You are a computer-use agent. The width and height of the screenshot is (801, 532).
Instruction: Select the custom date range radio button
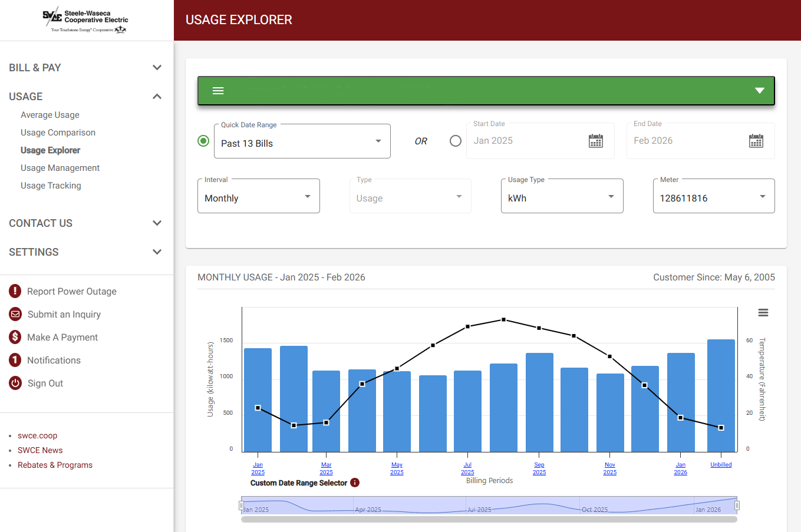[x=455, y=141]
